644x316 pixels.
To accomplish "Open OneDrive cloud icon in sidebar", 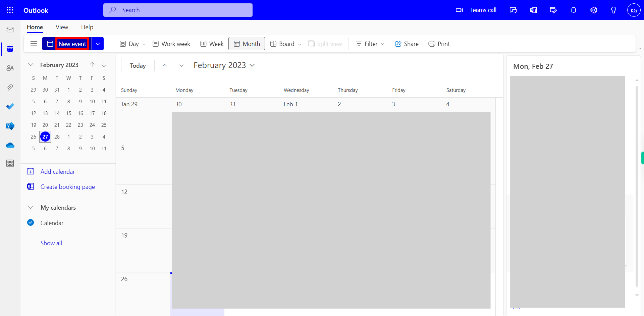I will [x=10, y=145].
